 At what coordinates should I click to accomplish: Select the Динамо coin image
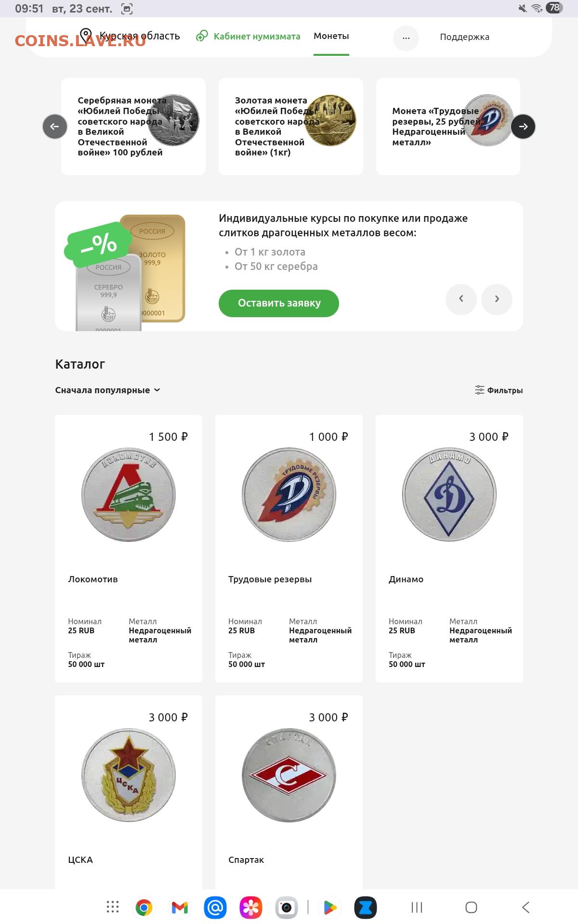point(449,495)
